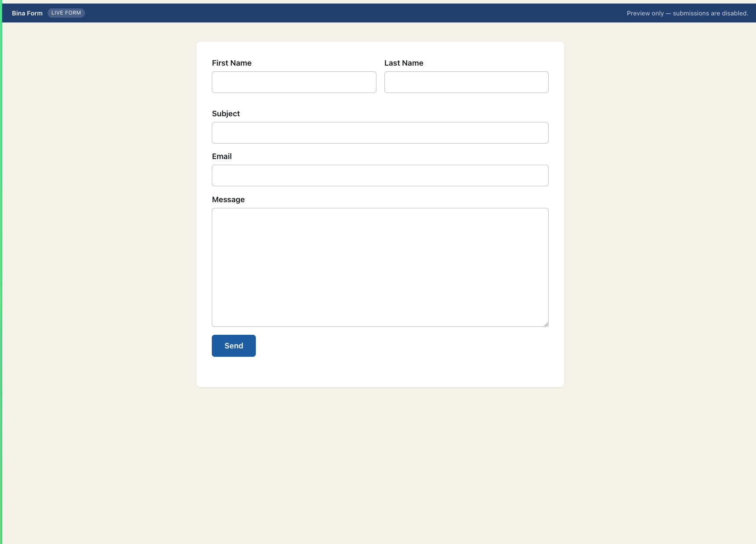This screenshot has height=544, width=756.
Task: Click the Message label
Action: click(x=228, y=200)
